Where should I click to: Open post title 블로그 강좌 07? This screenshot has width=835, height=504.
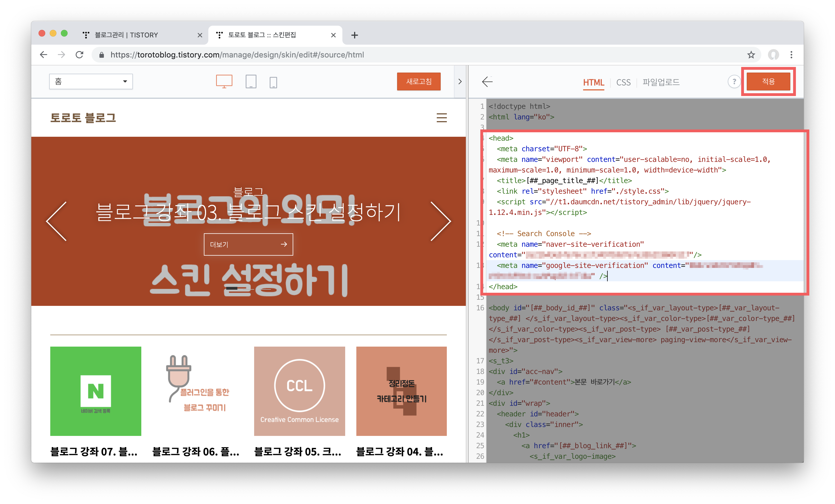tap(94, 451)
